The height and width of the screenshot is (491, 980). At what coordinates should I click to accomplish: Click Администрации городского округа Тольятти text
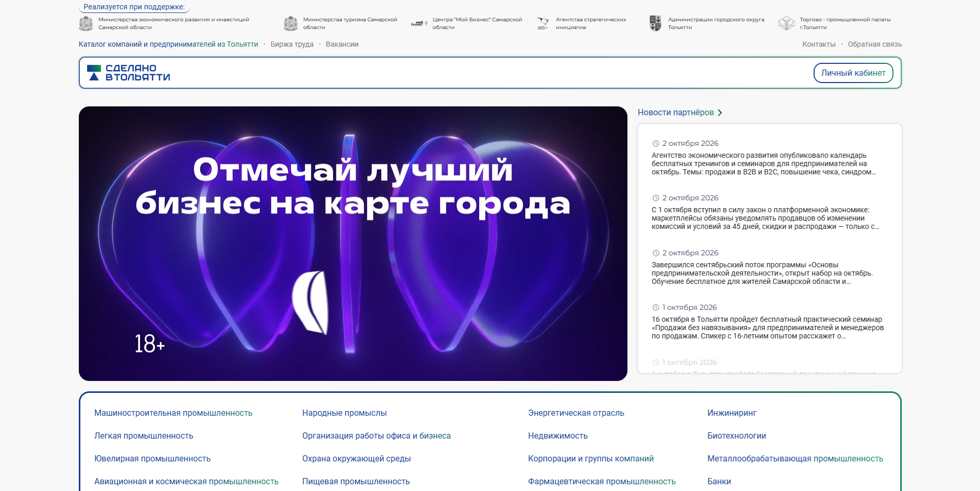(x=716, y=23)
